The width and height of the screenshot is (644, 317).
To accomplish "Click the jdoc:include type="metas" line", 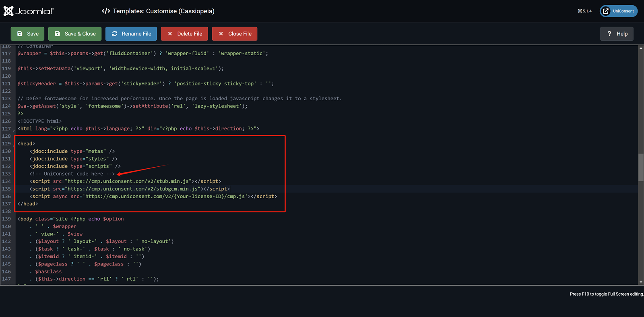I will 72,151.
